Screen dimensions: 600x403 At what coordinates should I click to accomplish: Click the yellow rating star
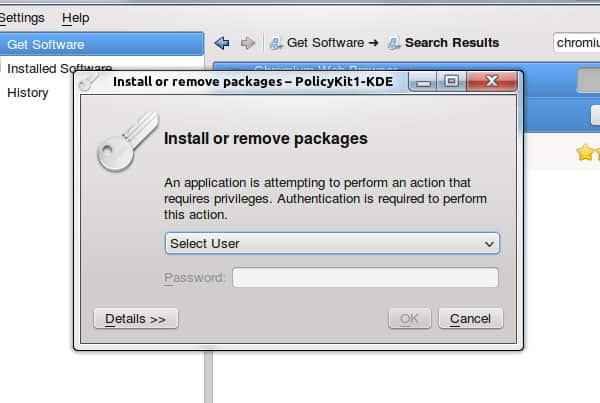pyautogui.click(x=584, y=152)
